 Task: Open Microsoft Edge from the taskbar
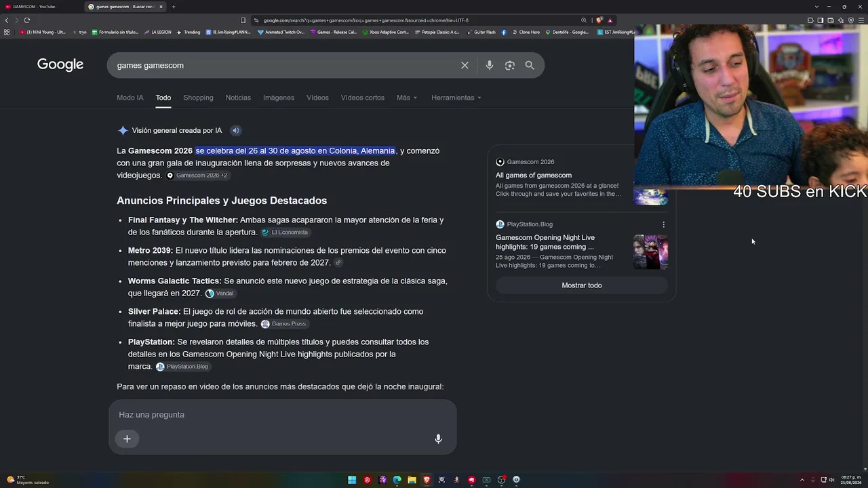click(x=397, y=480)
